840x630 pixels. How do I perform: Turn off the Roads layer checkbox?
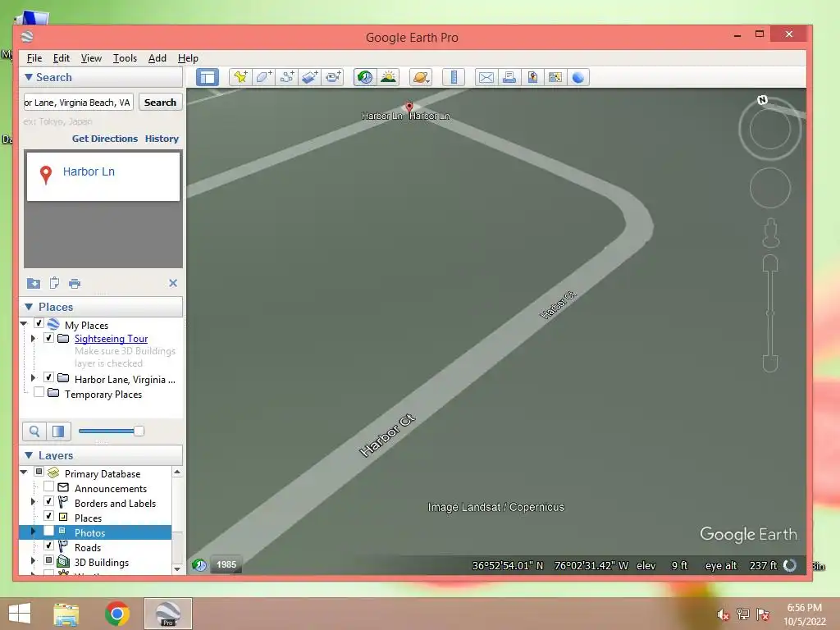click(x=48, y=546)
